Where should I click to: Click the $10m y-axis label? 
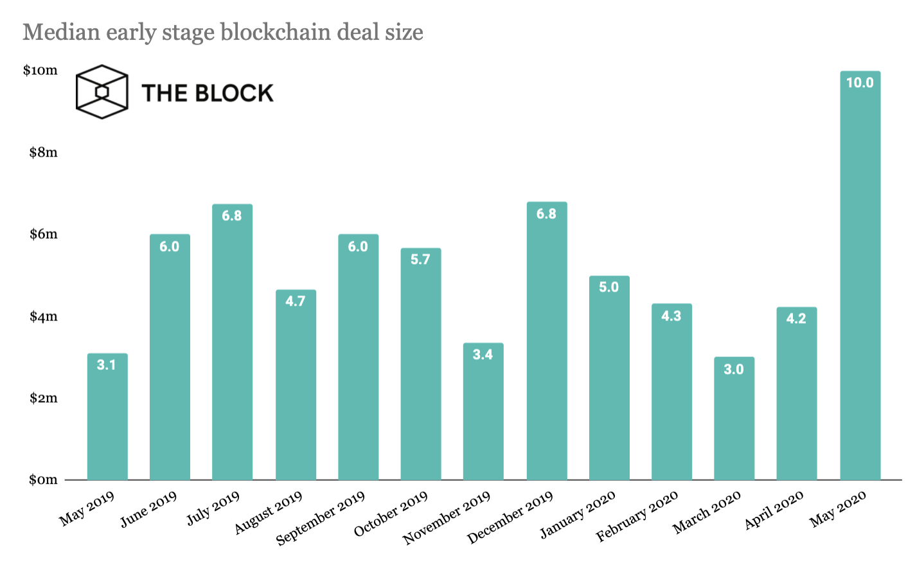(x=40, y=71)
